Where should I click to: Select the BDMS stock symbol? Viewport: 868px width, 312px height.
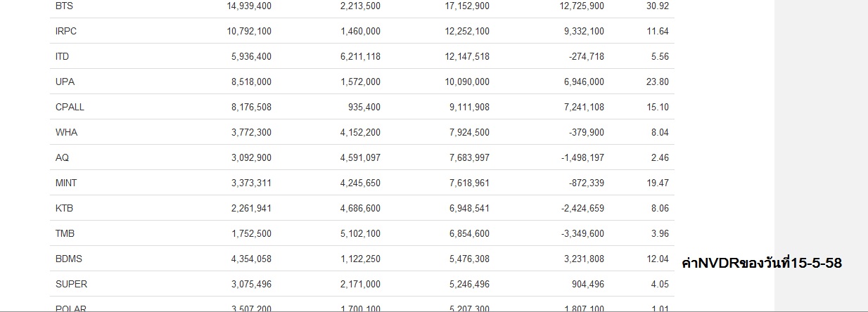(68, 259)
